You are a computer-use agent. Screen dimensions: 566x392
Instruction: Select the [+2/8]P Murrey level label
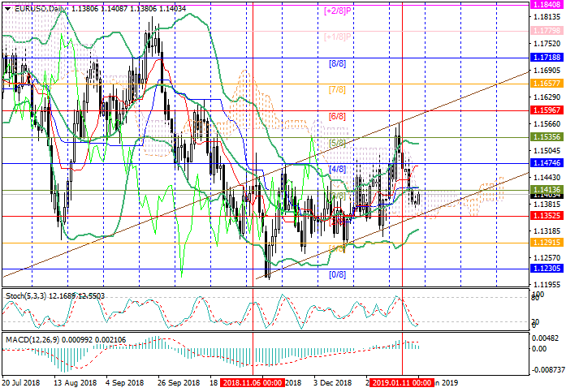point(337,11)
